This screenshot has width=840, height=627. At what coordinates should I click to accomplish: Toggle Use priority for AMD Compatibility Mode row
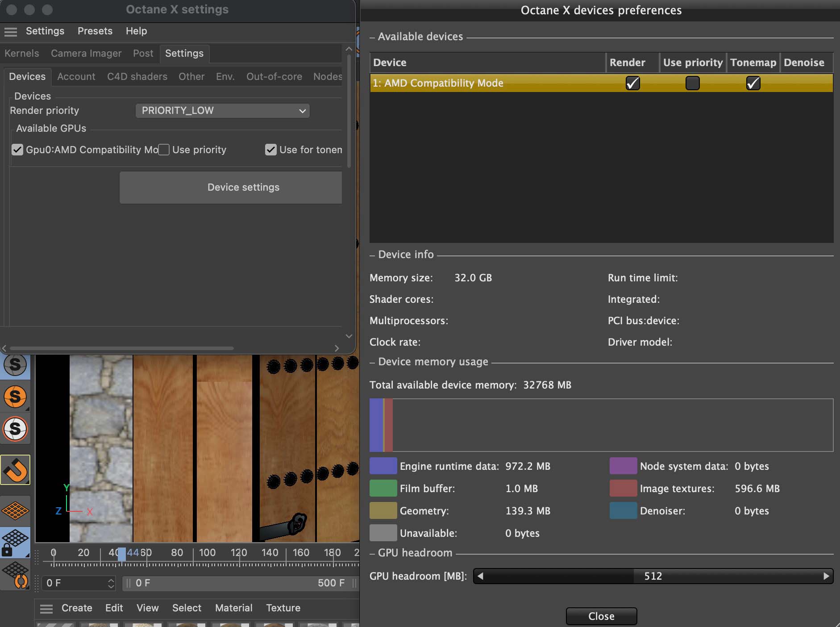coord(692,83)
